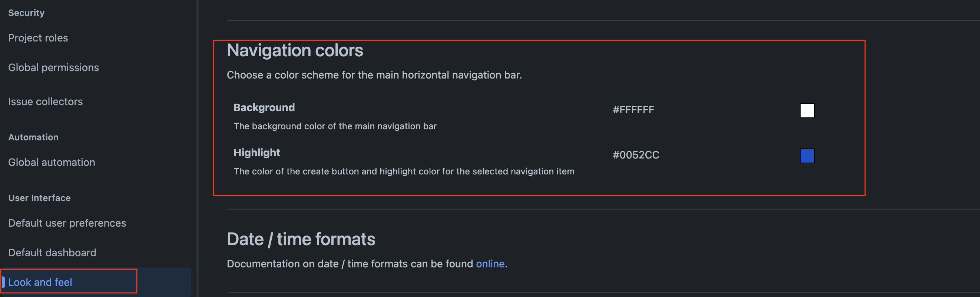The image size is (980, 297).
Task: Open the Default dashboard settings
Action: (x=52, y=252)
